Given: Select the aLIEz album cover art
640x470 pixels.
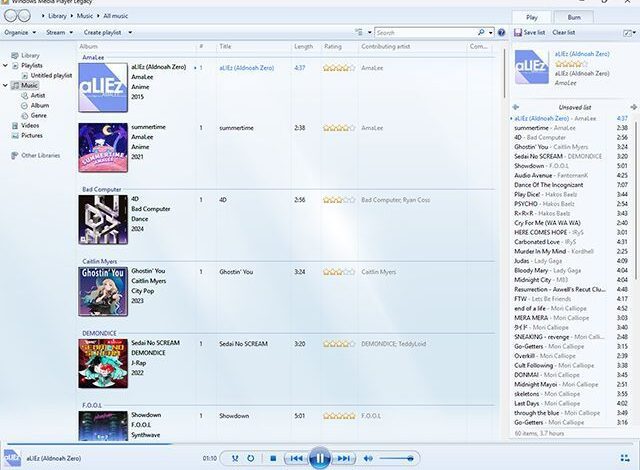Looking at the screenshot, I should pos(103,87).
